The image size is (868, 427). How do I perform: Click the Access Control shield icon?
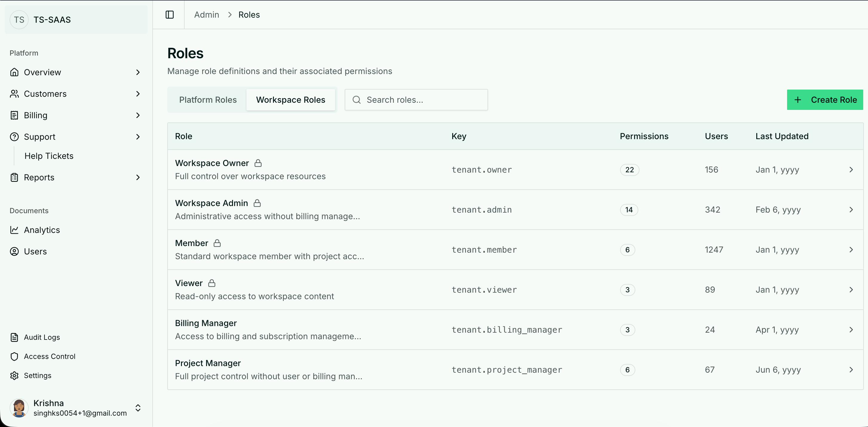click(x=14, y=356)
